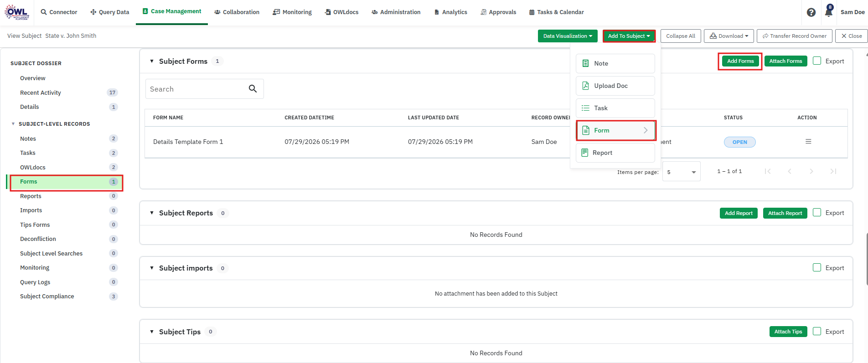The width and height of the screenshot is (868, 363).
Task: Open the help question mark icon
Action: (x=811, y=12)
